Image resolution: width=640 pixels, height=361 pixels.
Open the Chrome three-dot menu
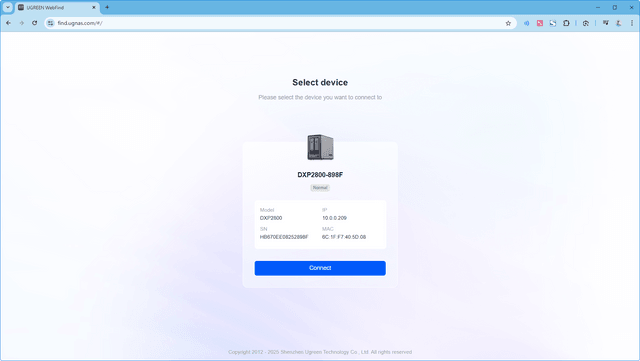(632, 23)
